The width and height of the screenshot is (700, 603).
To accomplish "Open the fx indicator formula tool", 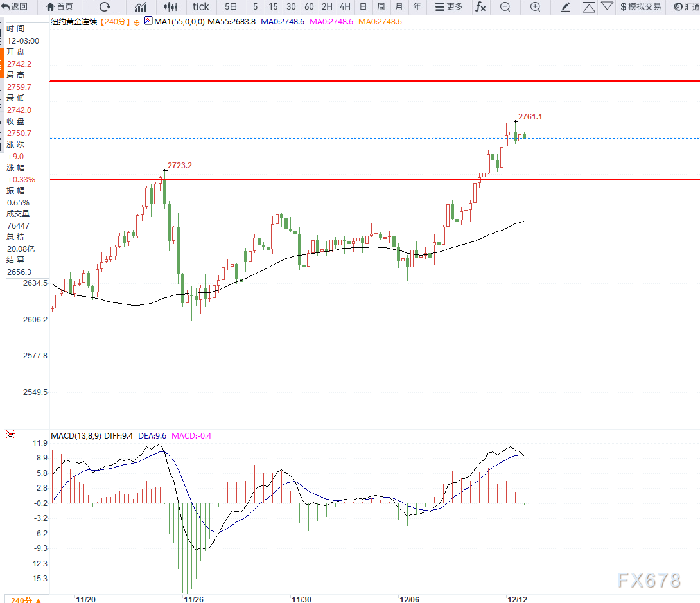I will click(480, 7).
